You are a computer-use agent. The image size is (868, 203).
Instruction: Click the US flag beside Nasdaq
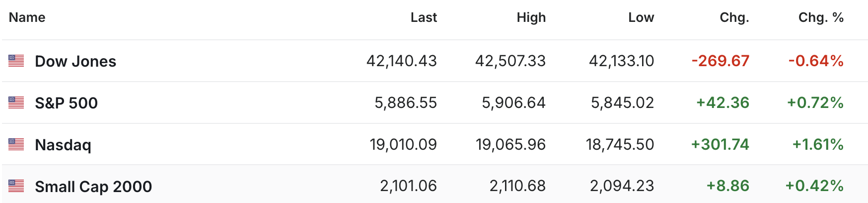16,144
